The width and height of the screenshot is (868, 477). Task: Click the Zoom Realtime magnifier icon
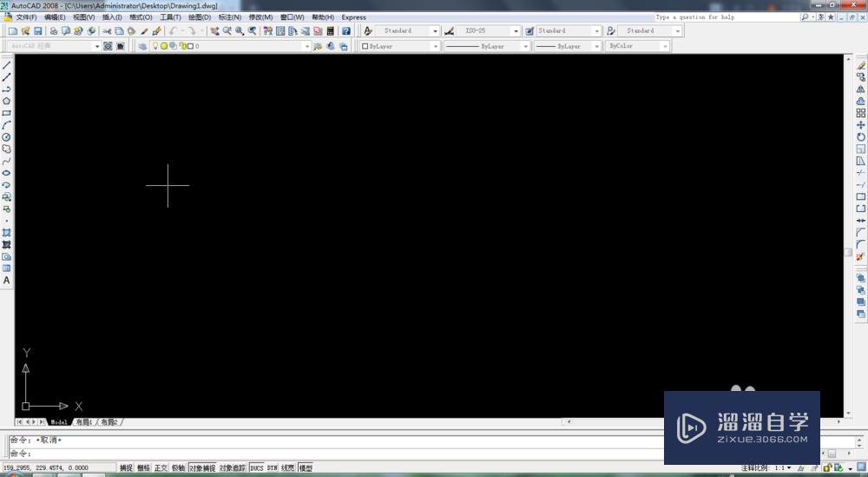[x=227, y=31]
